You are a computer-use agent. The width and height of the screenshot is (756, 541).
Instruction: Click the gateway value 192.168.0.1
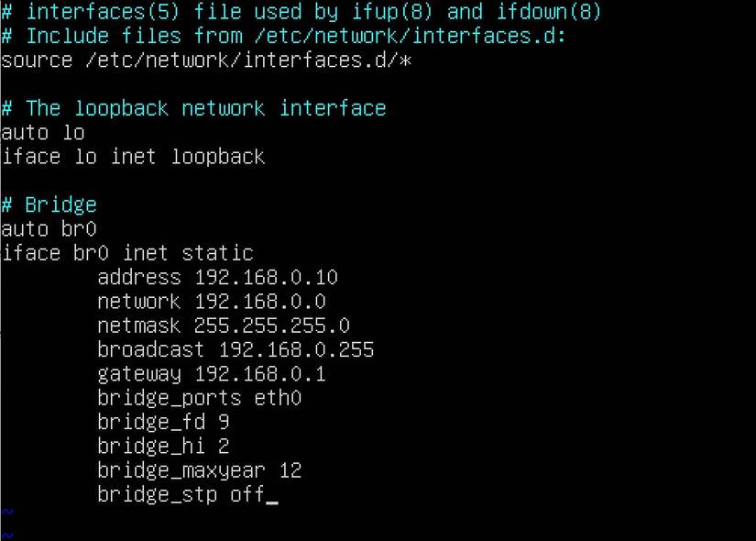(x=260, y=374)
